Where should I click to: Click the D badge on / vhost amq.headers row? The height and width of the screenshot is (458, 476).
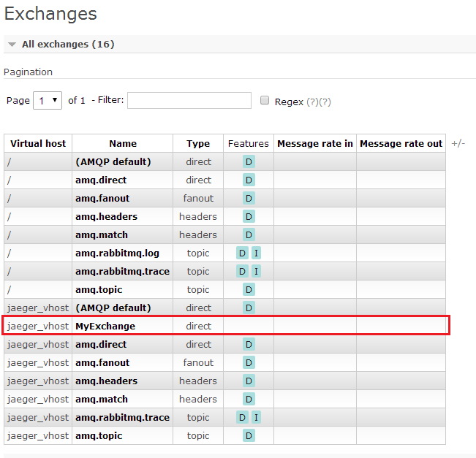tap(249, 216)
